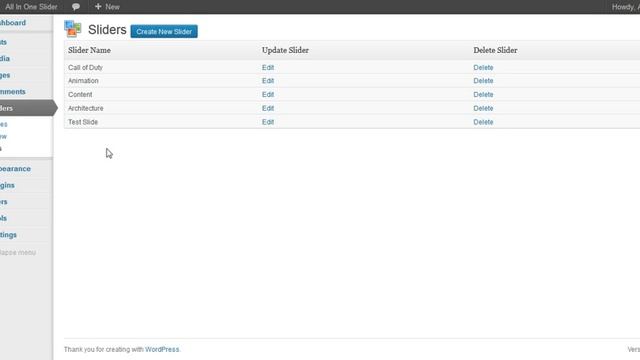Open the Howdy user menu in admin bar
This screenshot has height=360, width=640.
point(626,7)
